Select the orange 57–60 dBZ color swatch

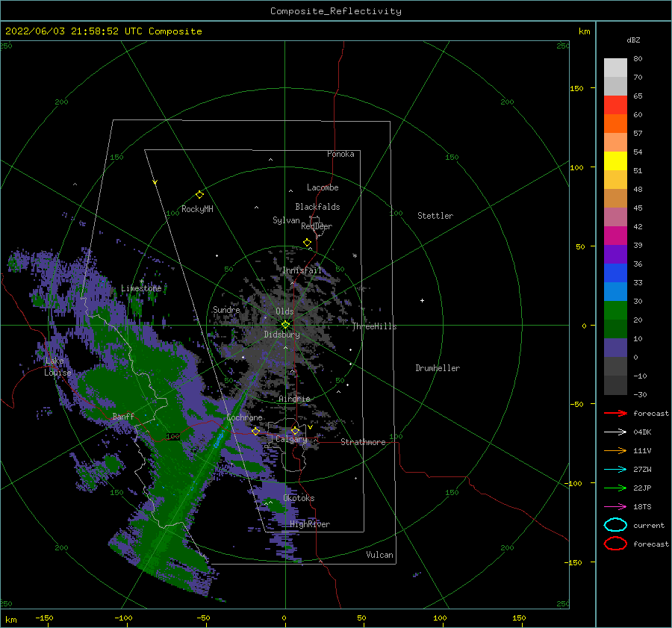[615, 124]
